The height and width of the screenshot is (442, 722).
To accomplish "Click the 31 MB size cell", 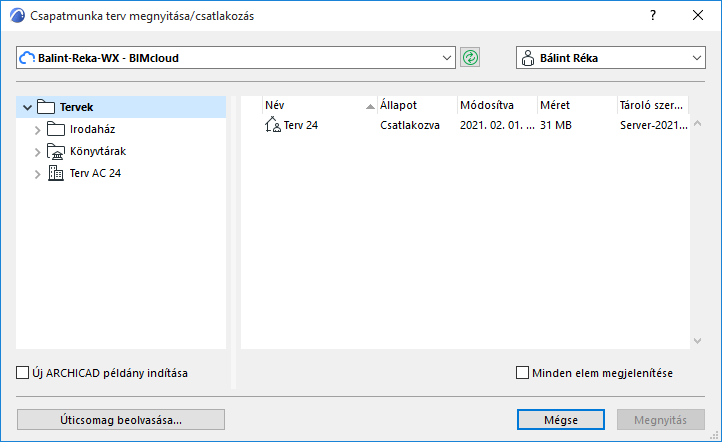I will 556,125.
